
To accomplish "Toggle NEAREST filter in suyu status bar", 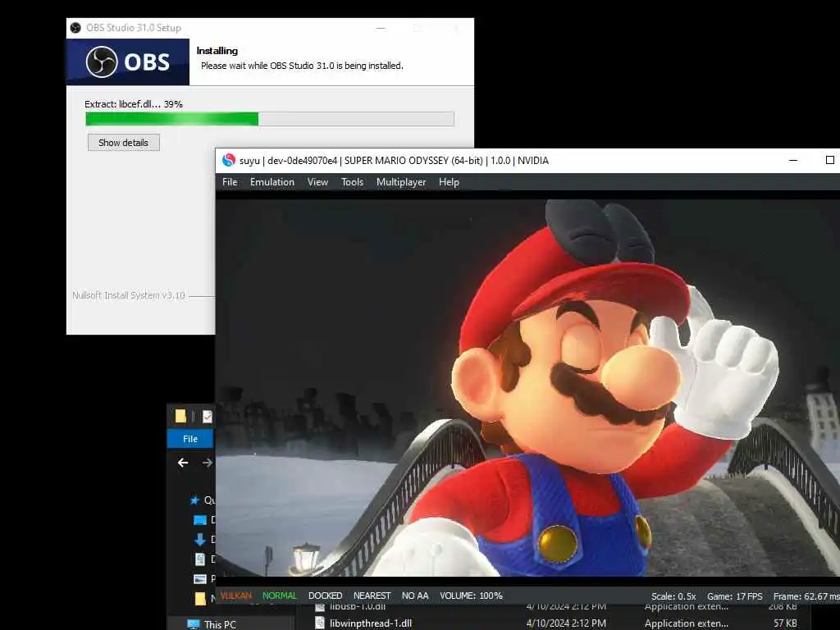I will pyautogui.click(x=372, y=596).
